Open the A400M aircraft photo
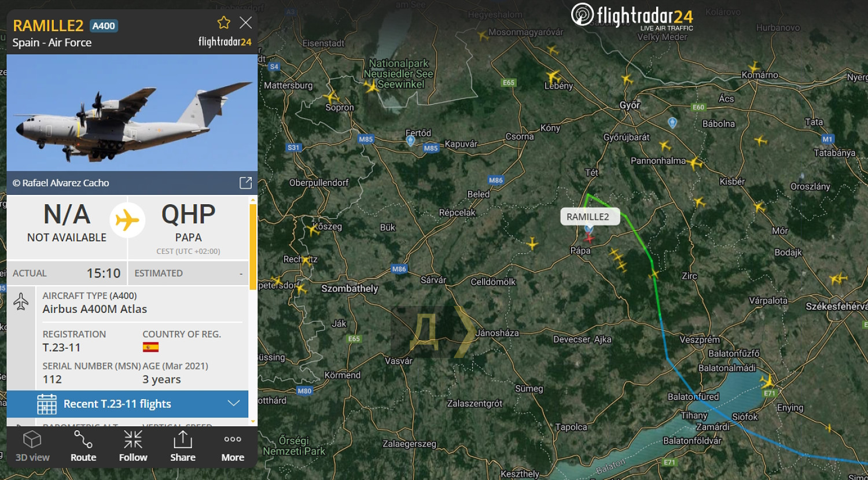This screenshot has width=868, height=480. (x=132, y=113)
